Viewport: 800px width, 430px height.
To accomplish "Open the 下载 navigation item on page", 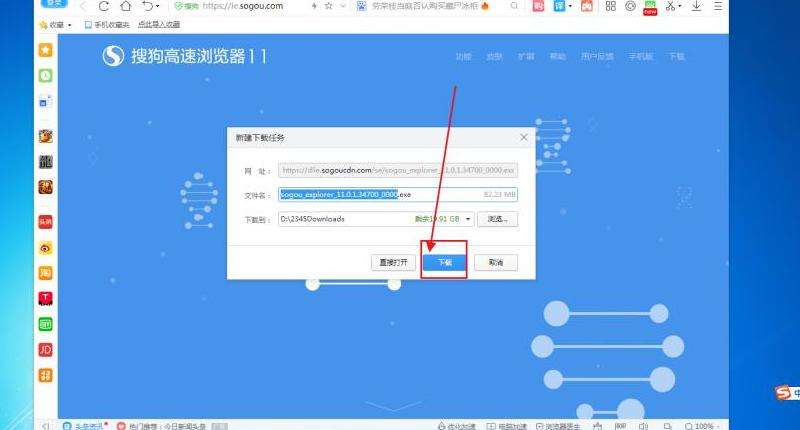I will tap(677, 56).
